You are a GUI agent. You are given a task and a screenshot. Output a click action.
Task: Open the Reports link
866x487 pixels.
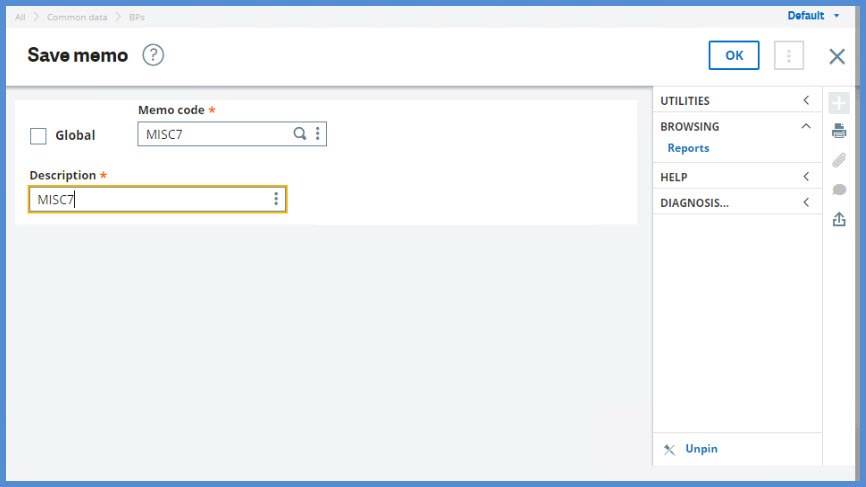click(x=688, y=148)
